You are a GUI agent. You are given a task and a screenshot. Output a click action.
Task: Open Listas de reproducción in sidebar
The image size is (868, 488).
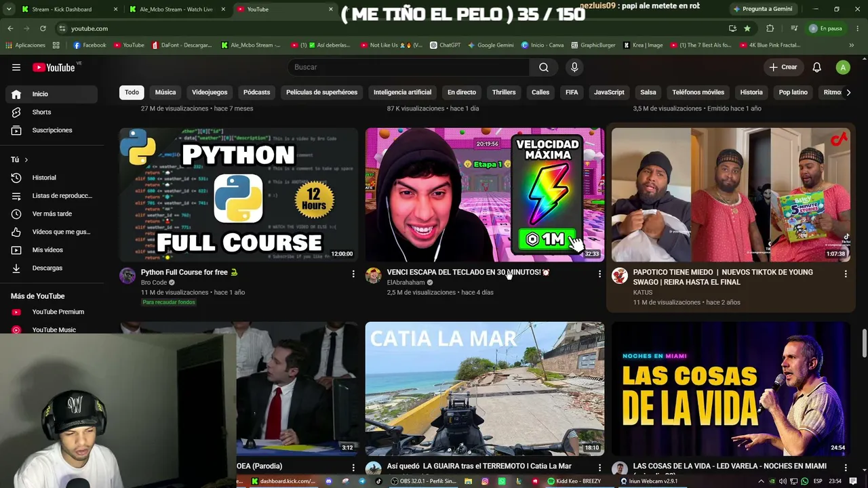[52, 196]
